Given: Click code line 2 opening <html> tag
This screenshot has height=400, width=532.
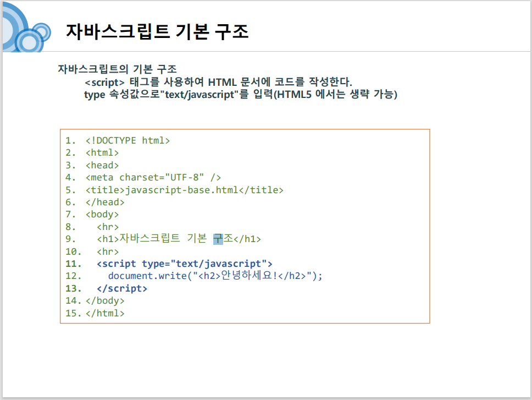Looking at the screenshot, I should pos(102,153).
